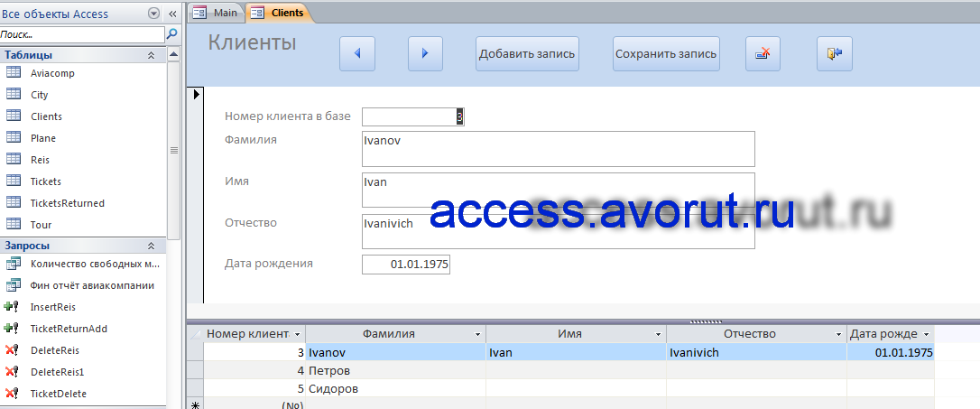The height and width of the screenshot is (409, 980).
Task: Click the Отчество field containing Ivanivich
Action: pyautogui.click(x=558, y=231)
